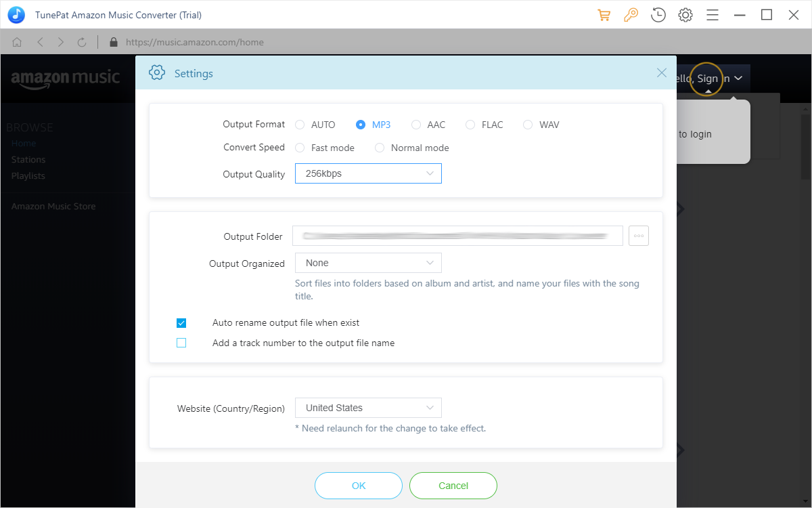The width and height of the screenshot is (812, 508).
Task: Select WAV output format
Action: [541, 125]
